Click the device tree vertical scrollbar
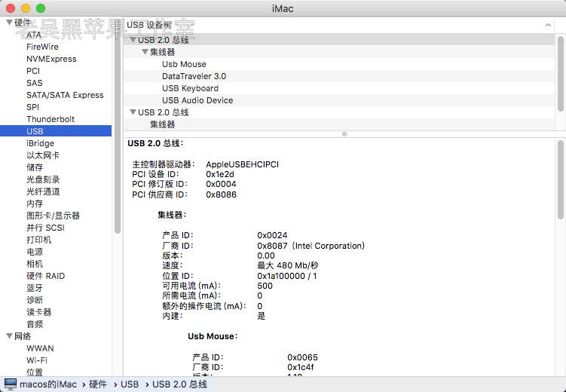Image resolution: width=566 pixels, height=392 pixels. pyautogui.click(x=560, y=74)
